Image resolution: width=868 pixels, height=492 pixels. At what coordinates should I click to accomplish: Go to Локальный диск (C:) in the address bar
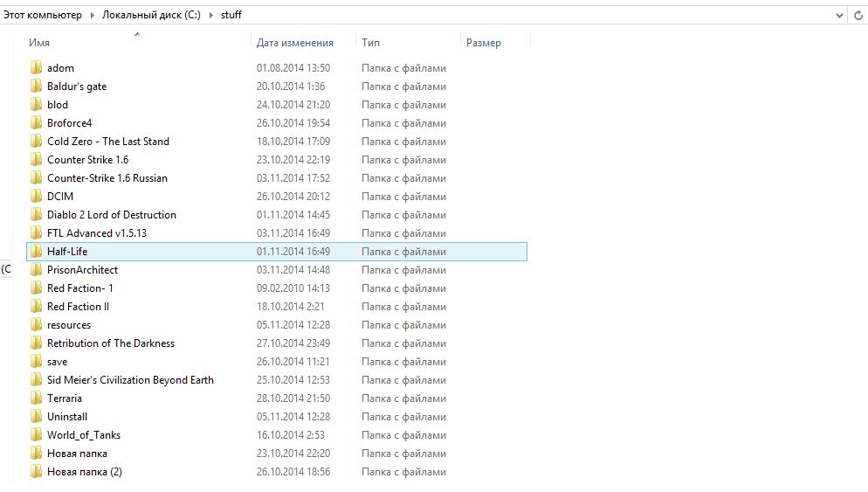click(151, 15)
